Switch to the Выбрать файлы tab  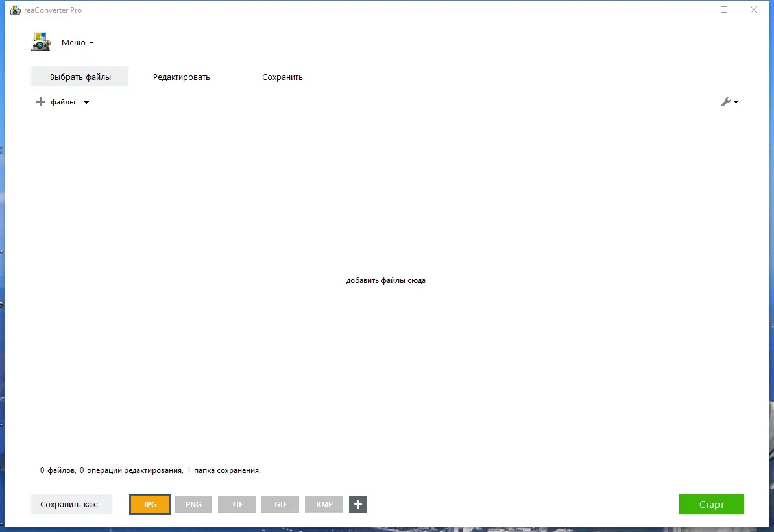80,77
